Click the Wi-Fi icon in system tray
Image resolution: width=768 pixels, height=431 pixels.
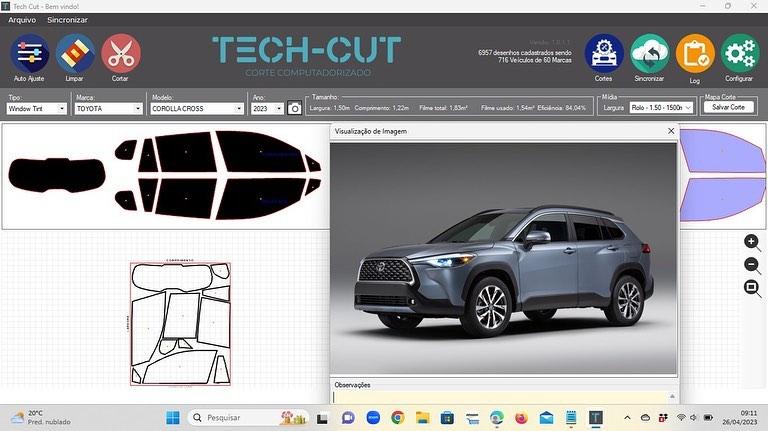point(681,418)
